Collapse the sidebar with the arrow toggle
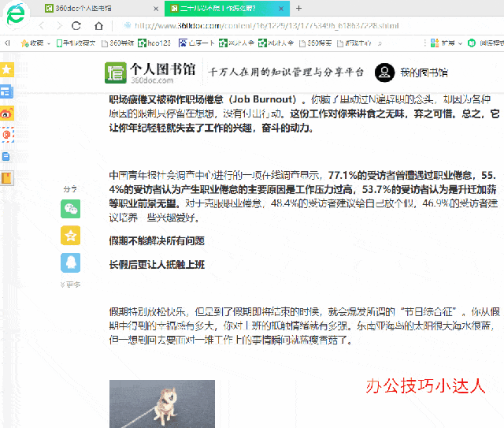Viewport: 504px width, 428px height. 7,43
